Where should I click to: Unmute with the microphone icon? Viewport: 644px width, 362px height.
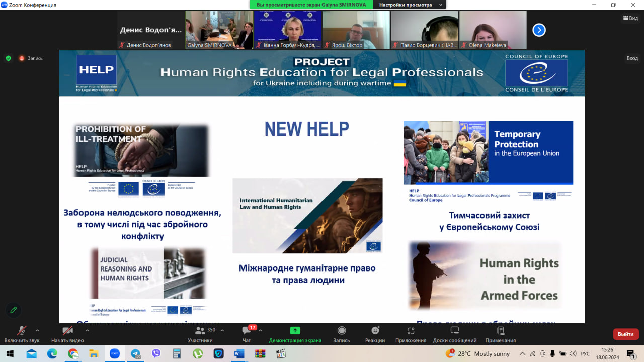[x=22, y=330]
